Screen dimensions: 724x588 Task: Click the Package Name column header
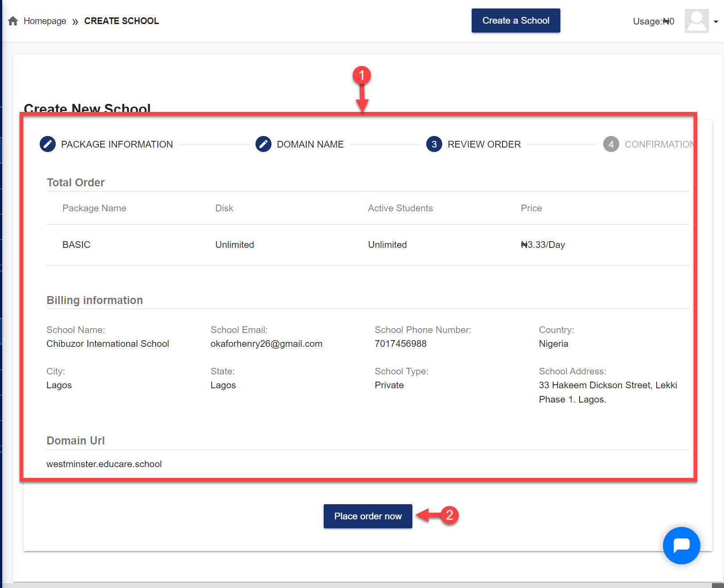(94, 208)
